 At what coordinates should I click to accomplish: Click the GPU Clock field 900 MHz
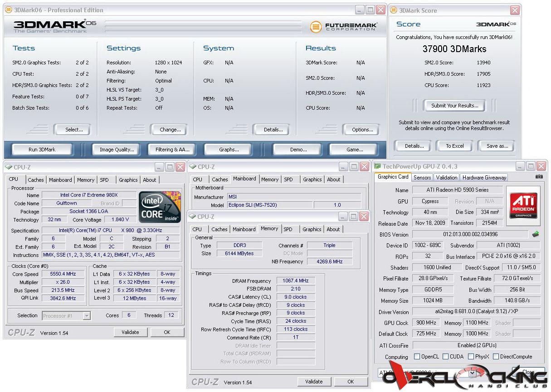(426, 323)
